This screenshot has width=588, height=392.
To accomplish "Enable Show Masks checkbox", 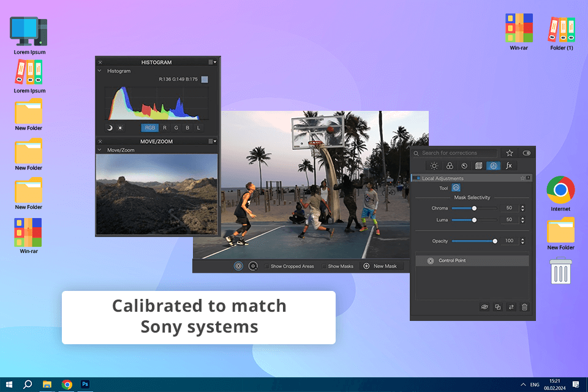I will coord(324,266).
